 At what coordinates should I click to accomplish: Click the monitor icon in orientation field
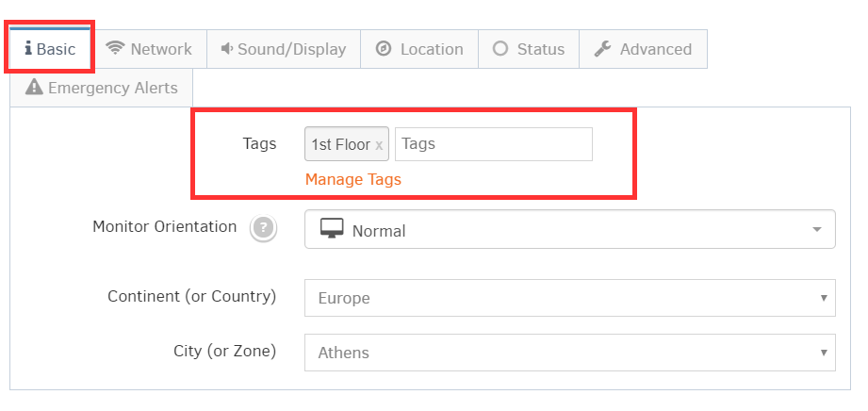point(332,229)
